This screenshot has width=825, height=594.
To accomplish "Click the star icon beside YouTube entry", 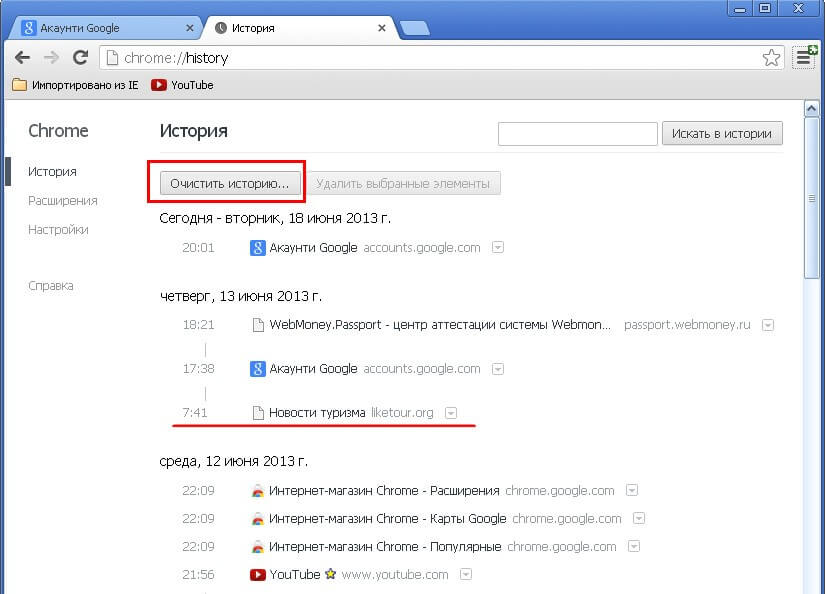I will [x=330, y=573].
